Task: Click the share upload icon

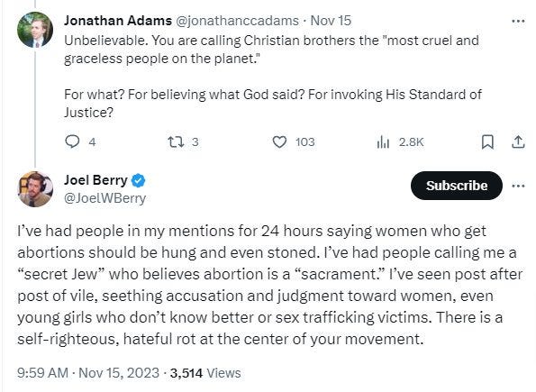Action: tap(518, 141)
